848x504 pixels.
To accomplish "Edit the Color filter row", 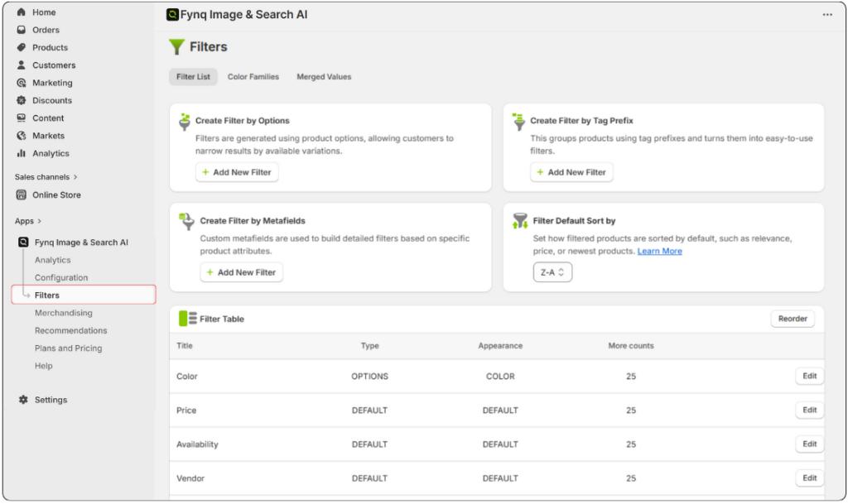I will (809, 376).
